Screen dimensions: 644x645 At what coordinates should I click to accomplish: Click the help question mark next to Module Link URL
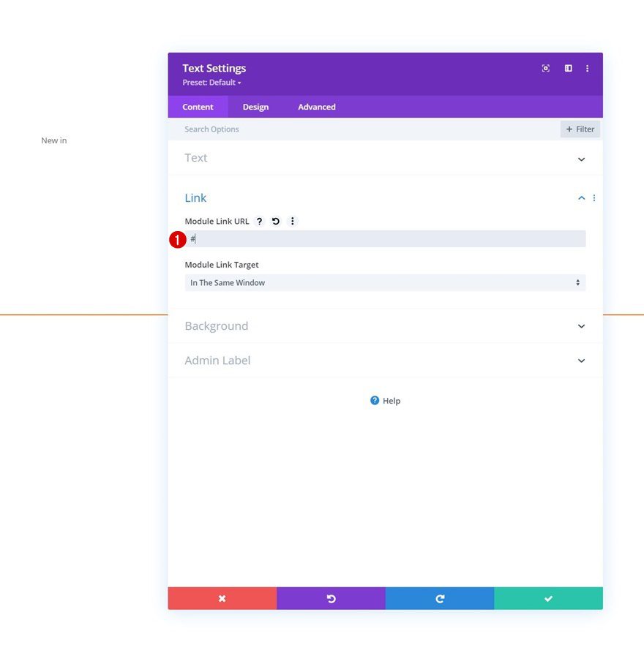tap(259, 221)
